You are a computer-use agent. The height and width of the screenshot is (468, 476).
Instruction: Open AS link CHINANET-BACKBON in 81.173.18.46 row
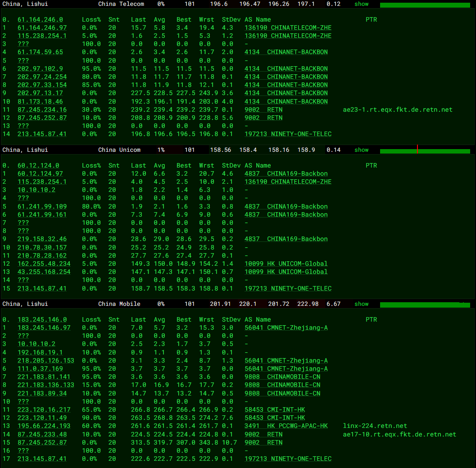coord(286,101)
